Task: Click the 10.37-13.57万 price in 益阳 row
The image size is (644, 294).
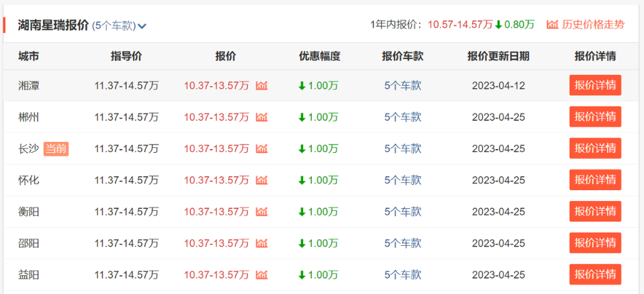Action: (x=217, y=275)
